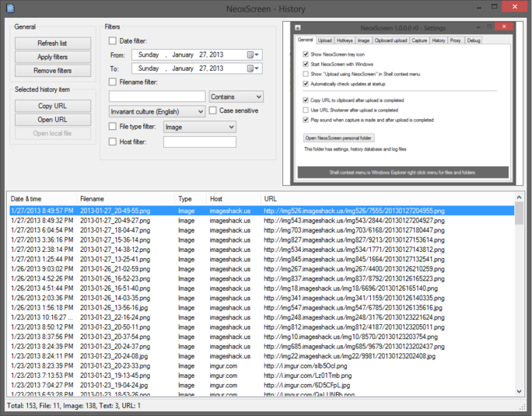
Task: Select row 2013-01-26_14-03-35.png
Action: 261,299
